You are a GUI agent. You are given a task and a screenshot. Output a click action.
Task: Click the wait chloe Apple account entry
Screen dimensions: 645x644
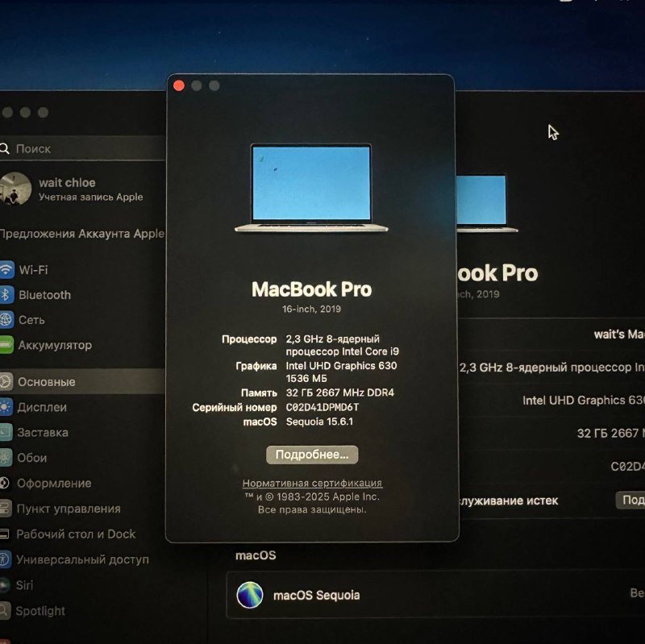[x=69, y=189]
